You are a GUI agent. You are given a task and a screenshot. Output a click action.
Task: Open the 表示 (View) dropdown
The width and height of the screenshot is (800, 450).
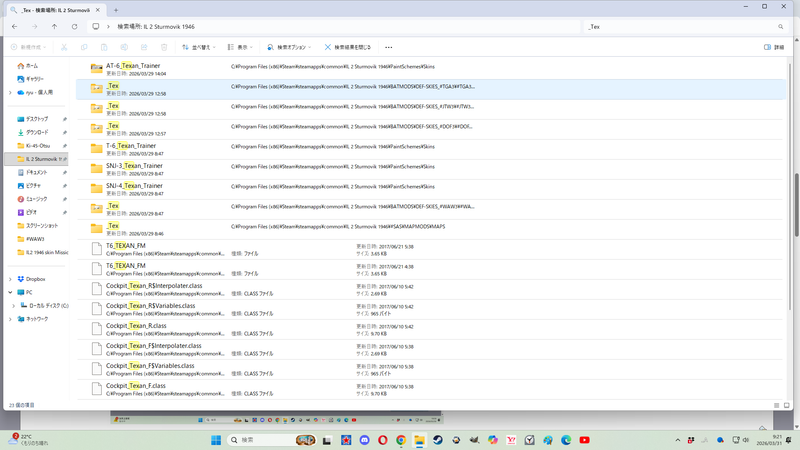click(x=240, y=47)
